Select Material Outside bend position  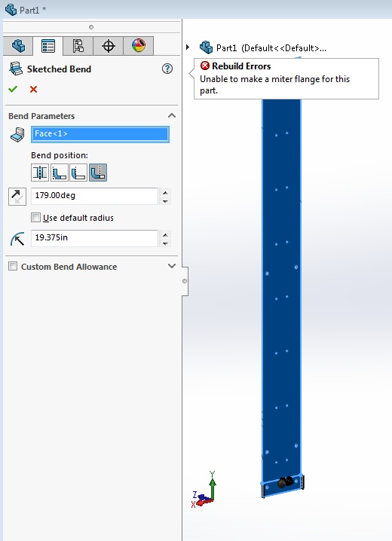point(78,173)
